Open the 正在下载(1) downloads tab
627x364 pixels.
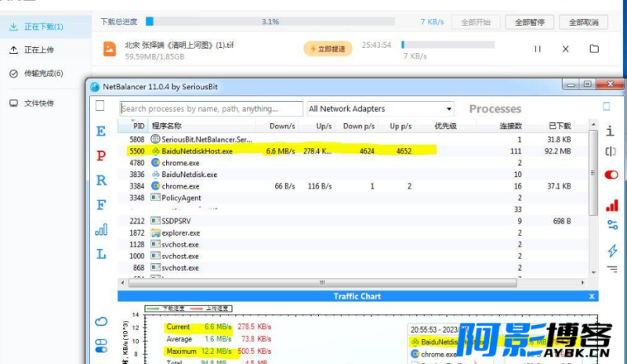pos(45,27)
